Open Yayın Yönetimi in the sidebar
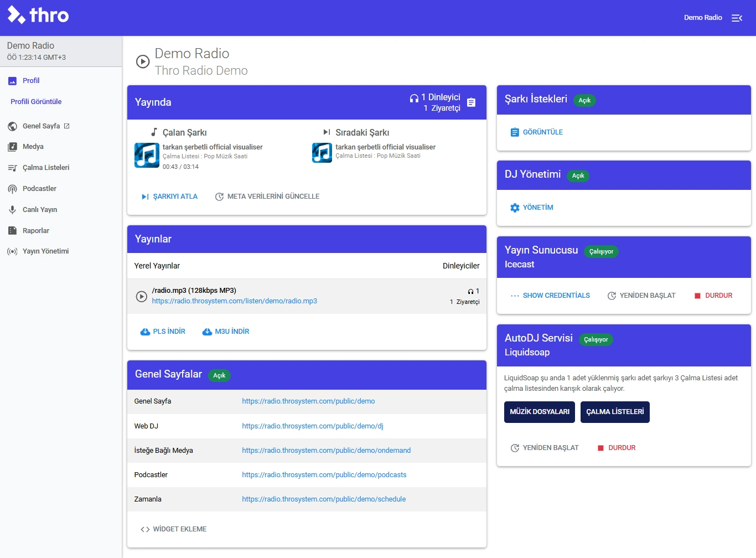This screenshot has width=756, height=558. click(61, 251)
